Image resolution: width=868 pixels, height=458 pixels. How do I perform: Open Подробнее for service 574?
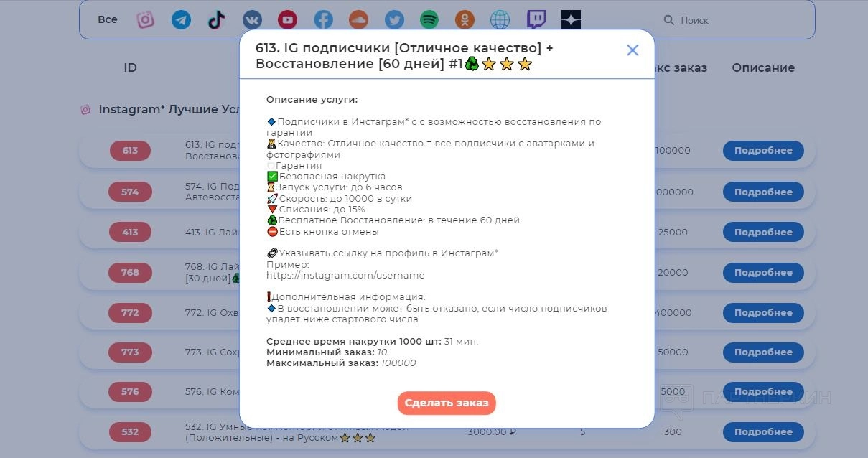tap(763, 192)
